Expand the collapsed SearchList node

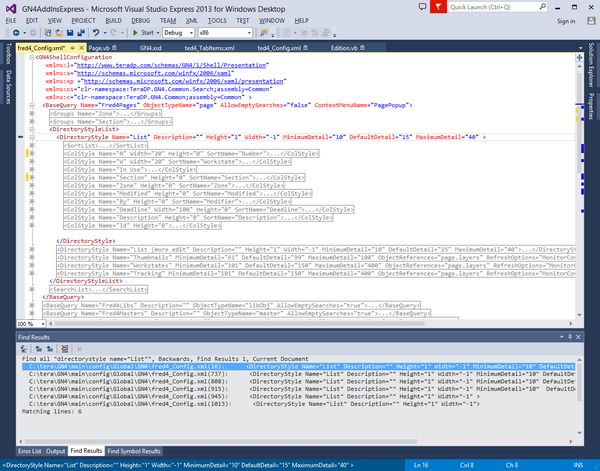coord(32,289)
